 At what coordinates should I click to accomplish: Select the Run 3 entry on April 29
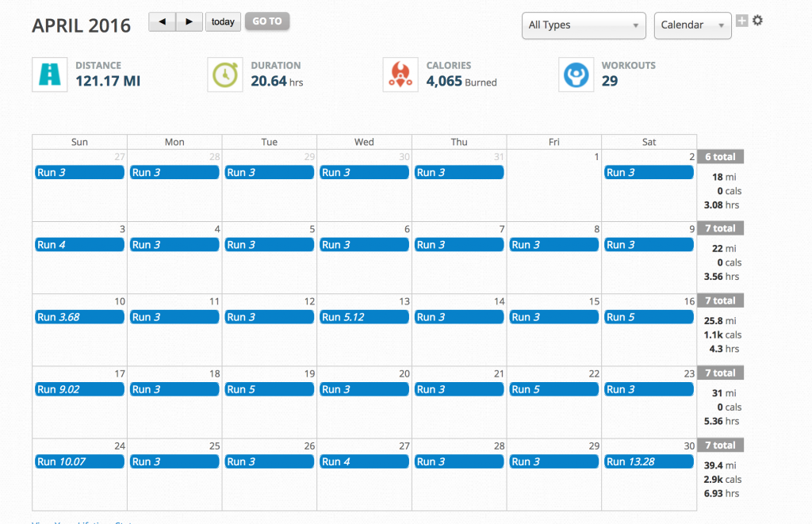[554, 461]
